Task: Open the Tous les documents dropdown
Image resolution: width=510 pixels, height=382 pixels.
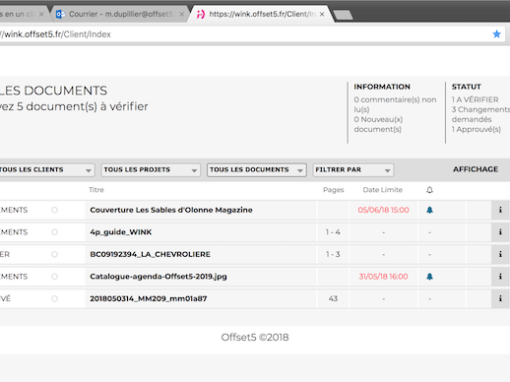Action: pyautogui.click(x=257, y=170)
